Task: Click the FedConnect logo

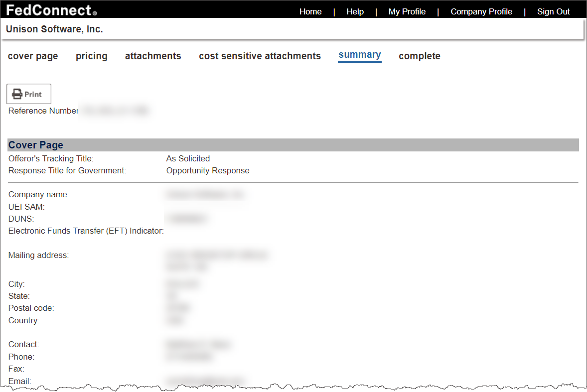Action: [x=51, y=10]
